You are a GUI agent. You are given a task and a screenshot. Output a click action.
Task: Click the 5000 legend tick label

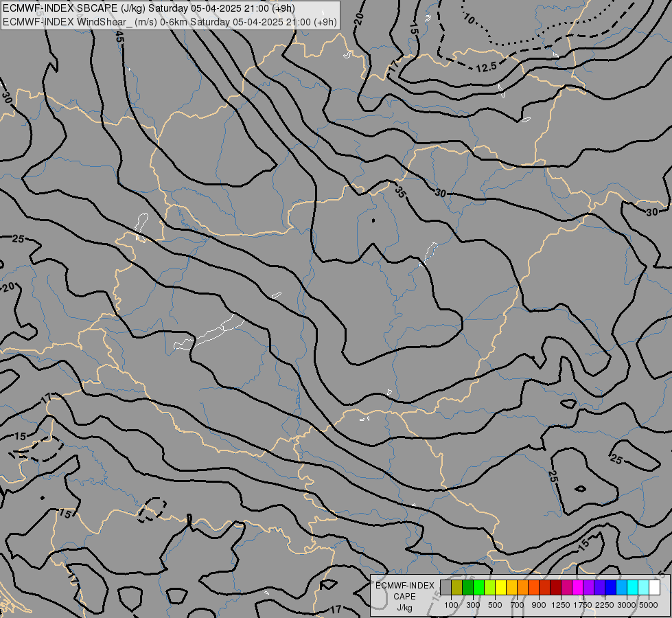pos(649,605)
